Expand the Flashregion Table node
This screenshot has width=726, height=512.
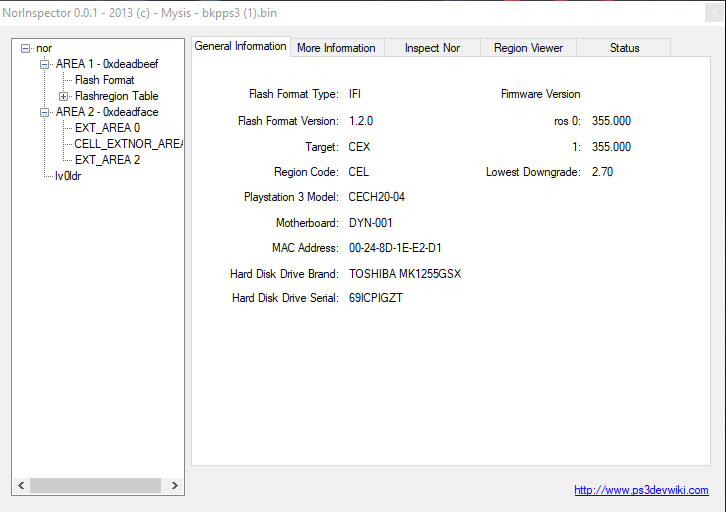(64, 96)
